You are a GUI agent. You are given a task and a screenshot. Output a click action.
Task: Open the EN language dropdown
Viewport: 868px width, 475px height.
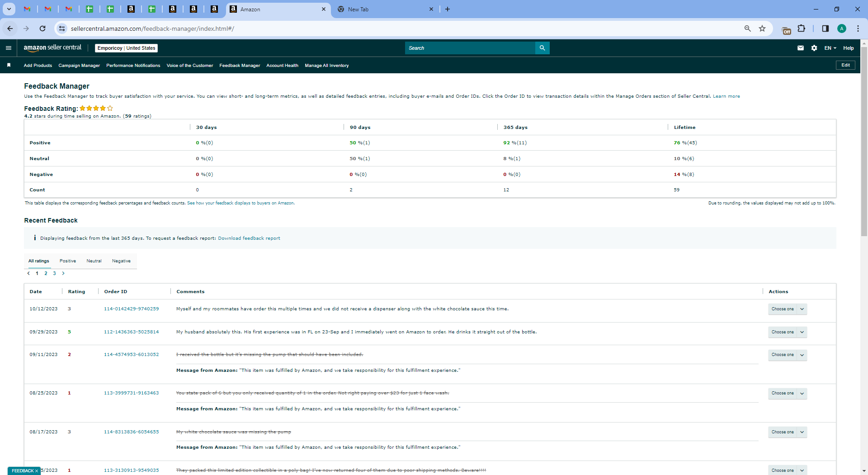click(x=830, y=48)
